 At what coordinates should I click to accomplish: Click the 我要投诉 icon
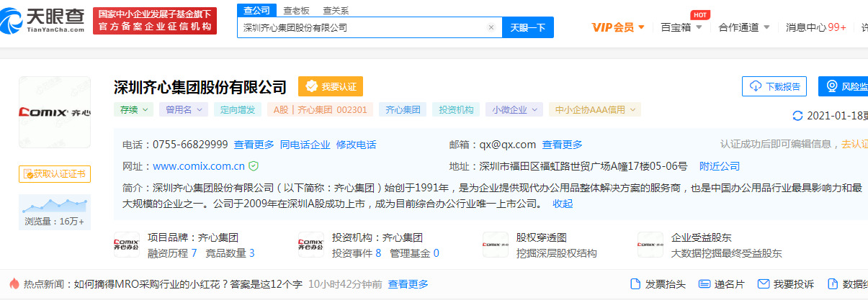(764, 284)
